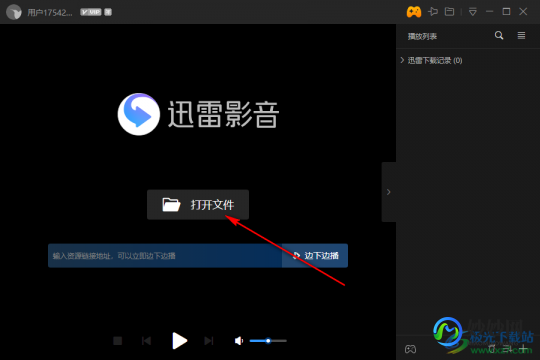Maximize the 迅雷影音 window
The width and height of the screenshot is (540, 360).
coord(506,12)
